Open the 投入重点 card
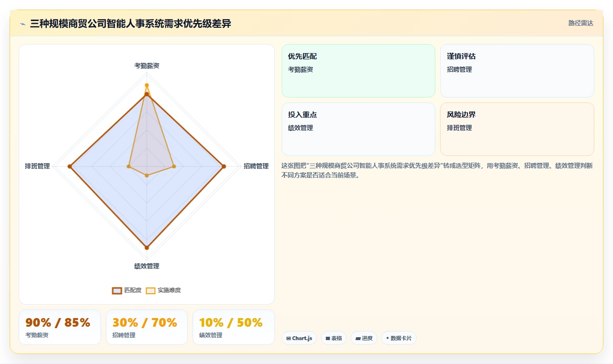 (x=358, y=129)
